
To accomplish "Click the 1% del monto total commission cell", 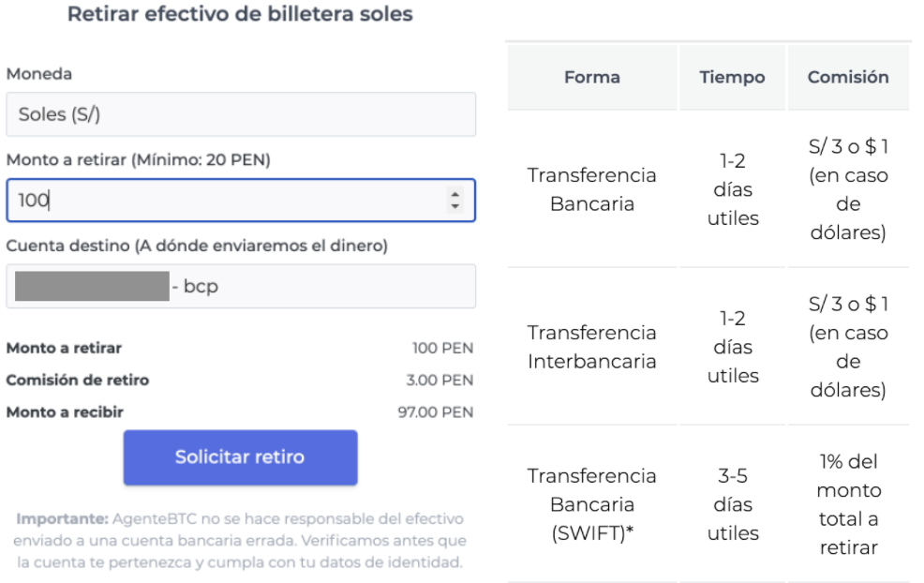I will tap(848, 504).
